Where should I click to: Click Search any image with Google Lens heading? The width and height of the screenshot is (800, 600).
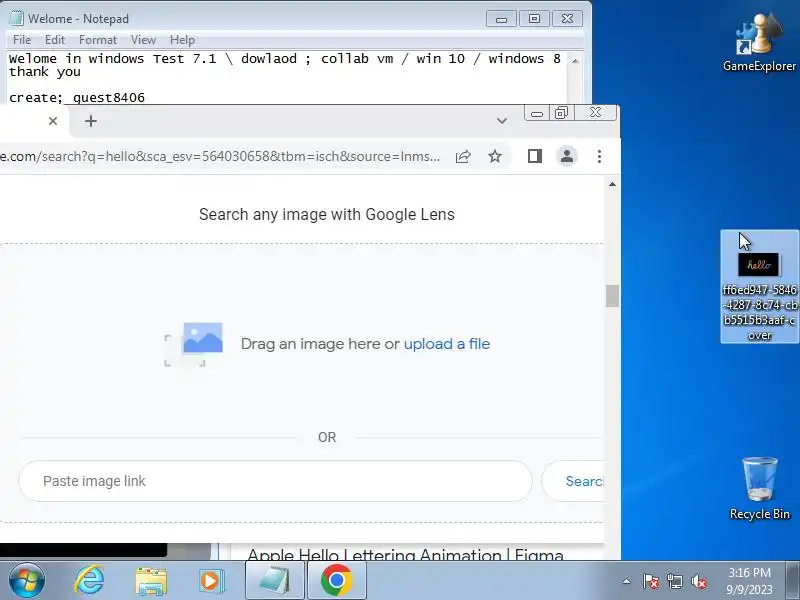point(327,214)
